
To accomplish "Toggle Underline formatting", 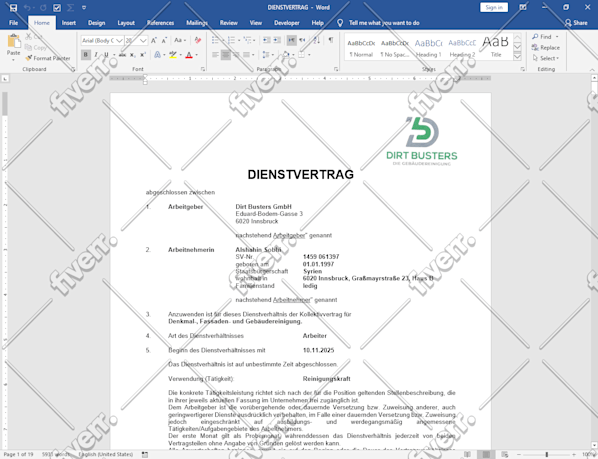I will pyautogui.click(x=106, y=55).
